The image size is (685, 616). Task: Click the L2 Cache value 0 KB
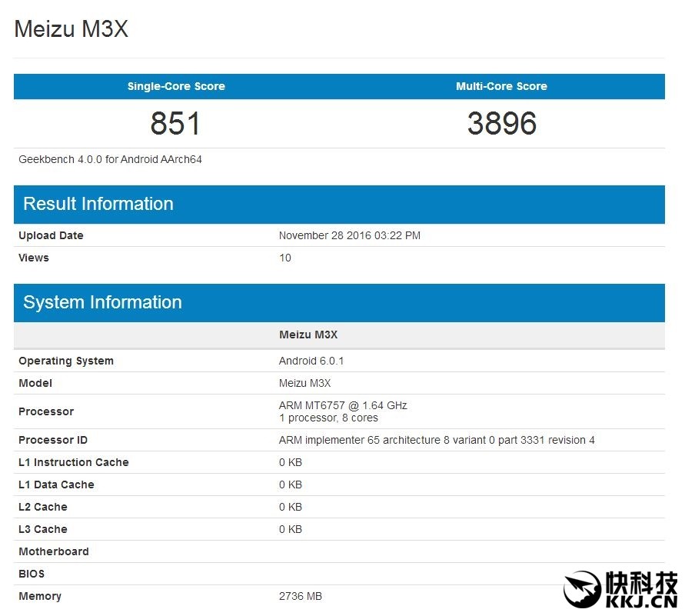[290, 507]
